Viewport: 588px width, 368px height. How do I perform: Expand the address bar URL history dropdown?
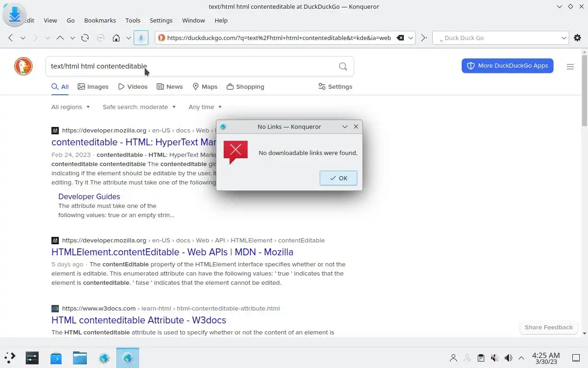411,38
